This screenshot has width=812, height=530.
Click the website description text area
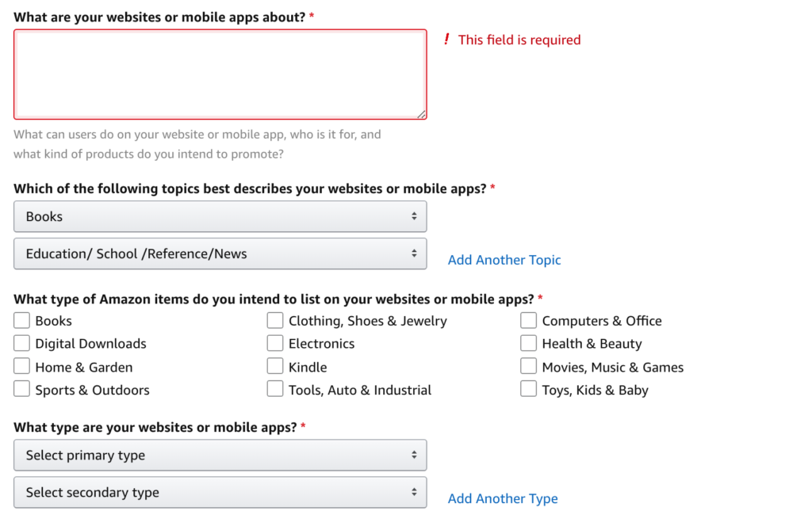220,74
